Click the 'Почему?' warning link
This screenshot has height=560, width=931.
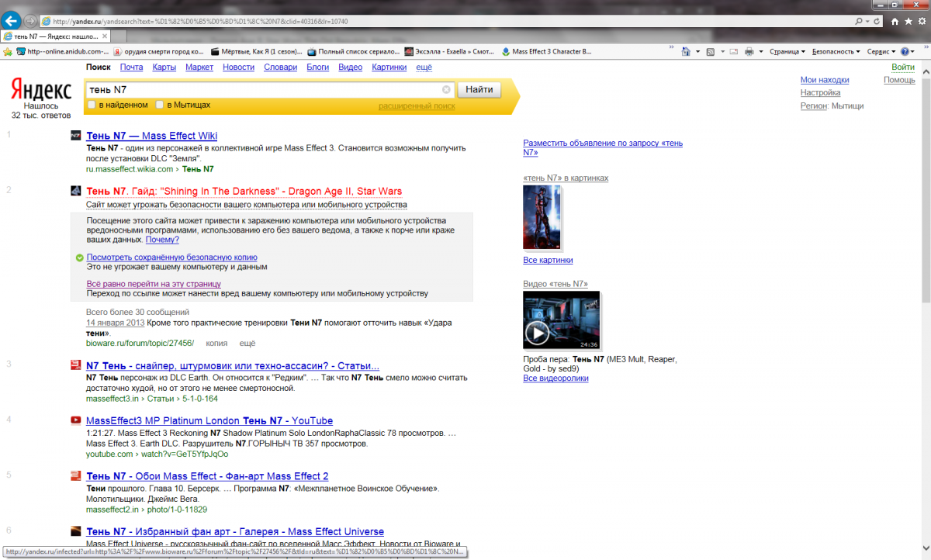click(162, 240)
